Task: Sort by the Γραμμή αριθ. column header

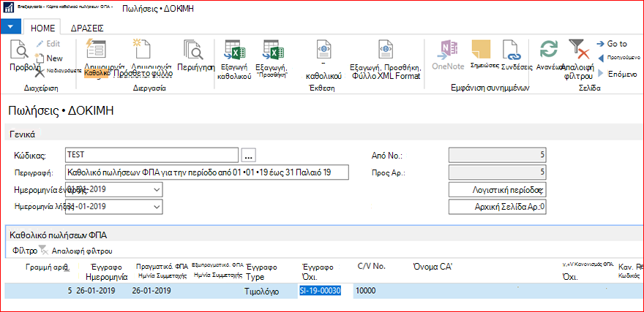Action: pyautogui.click(x=47, y=267)
